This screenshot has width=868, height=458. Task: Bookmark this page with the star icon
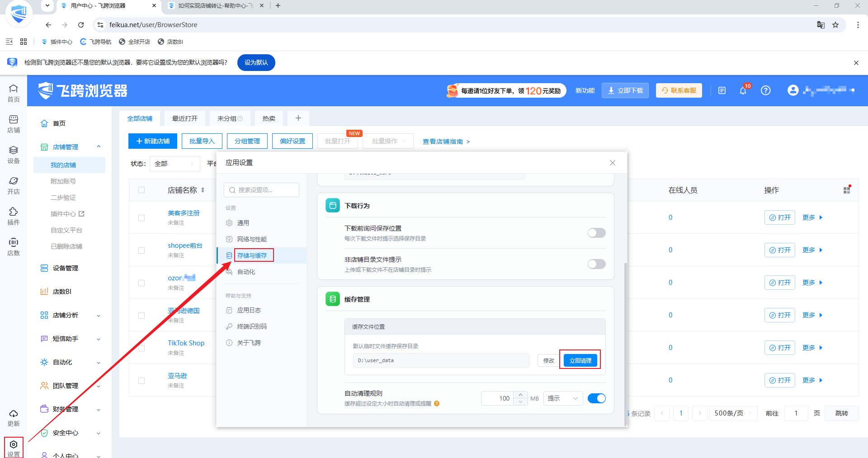(x=835, y=25)
